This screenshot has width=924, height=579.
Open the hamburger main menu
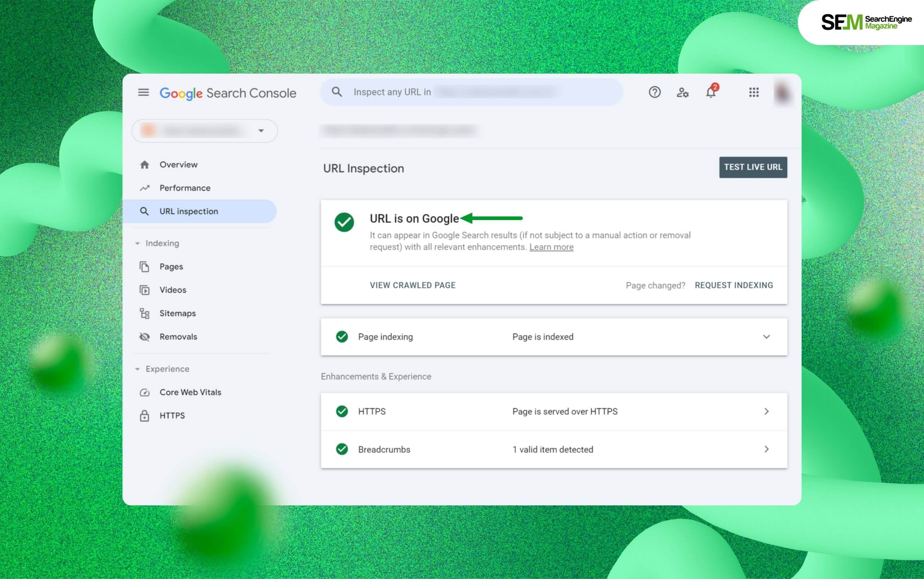tap(143, 92)
